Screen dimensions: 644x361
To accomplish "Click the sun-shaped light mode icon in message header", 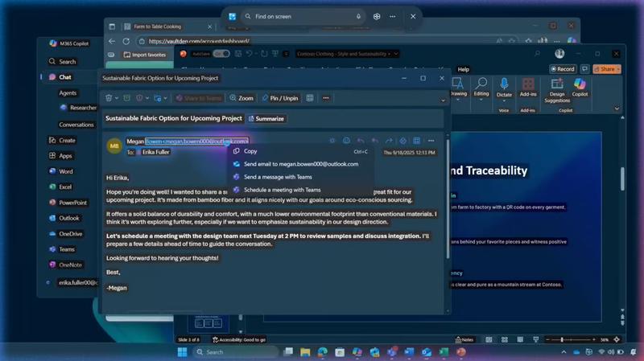I will pyautogui.click(x=332, y=141).
